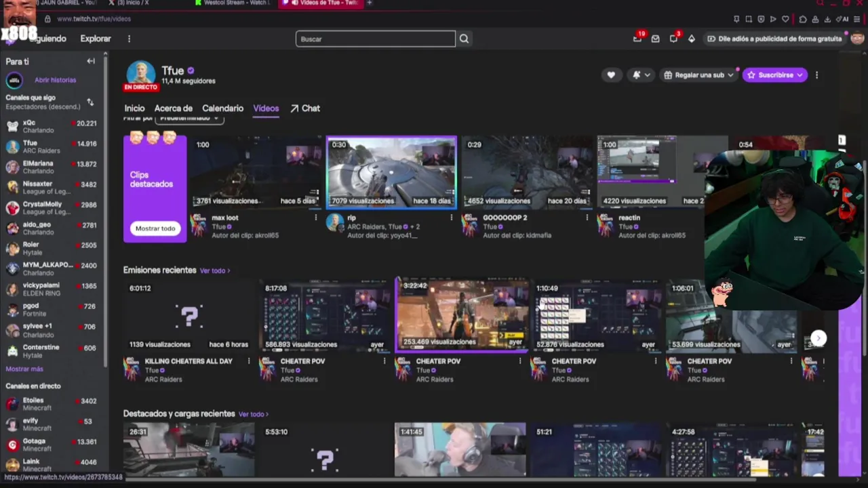868x488 pixels.
Task: Click clip author akroll65 under max loot
Action: click(245, 236)
